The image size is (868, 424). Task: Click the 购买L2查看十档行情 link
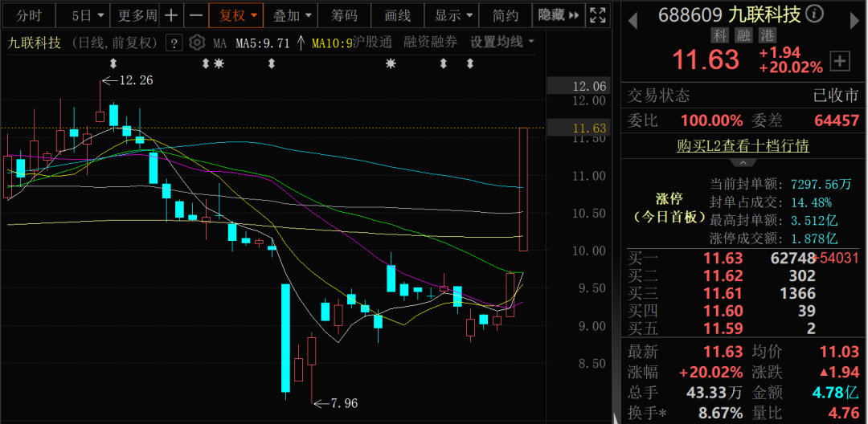[x=743, y=145]
